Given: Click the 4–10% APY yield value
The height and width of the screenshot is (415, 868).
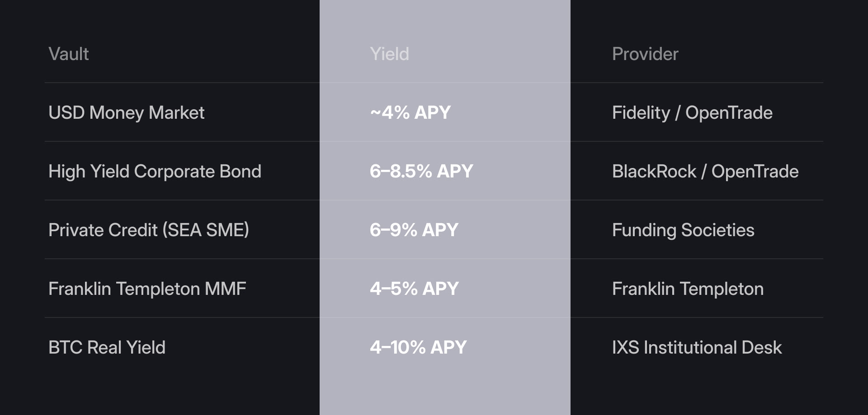Looking at the screenshot, I should [x=418, y=348].
